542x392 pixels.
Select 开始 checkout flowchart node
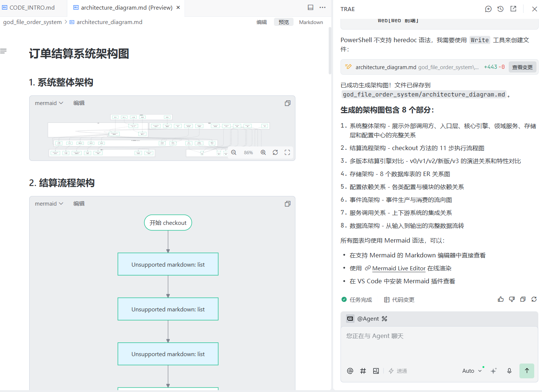tap(168, 223)
